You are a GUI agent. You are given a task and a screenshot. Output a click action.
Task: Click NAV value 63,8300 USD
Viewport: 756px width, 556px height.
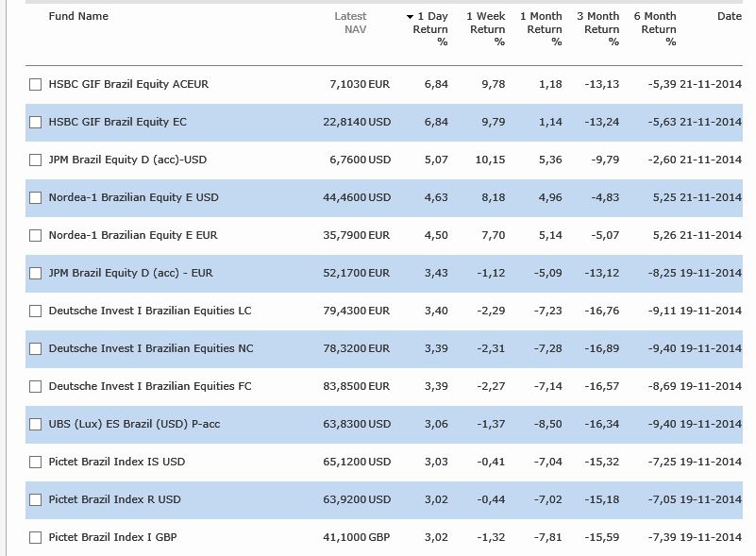coord(357,424)
